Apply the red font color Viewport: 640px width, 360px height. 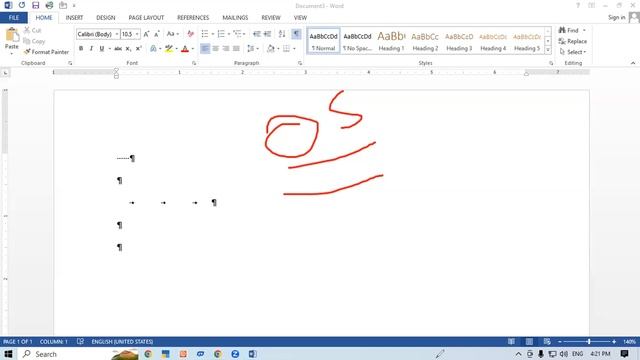point(185,49)
